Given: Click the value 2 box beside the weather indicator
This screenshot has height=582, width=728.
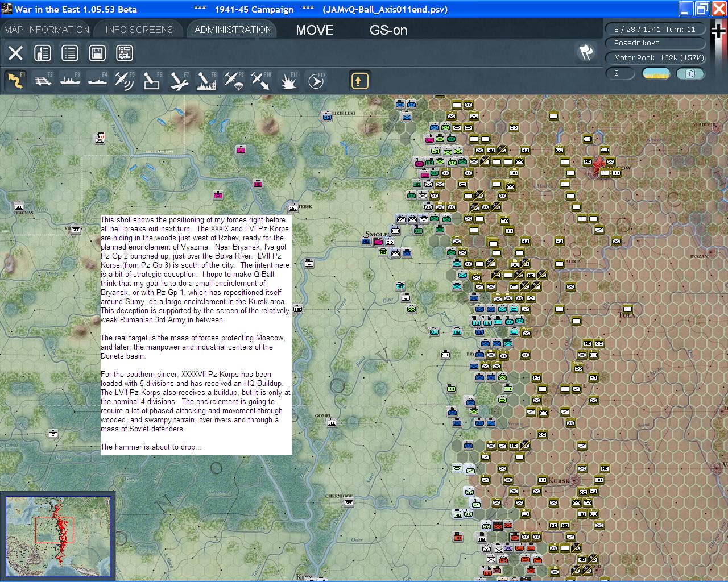Looking at the screenshot, I should (620, 73).
